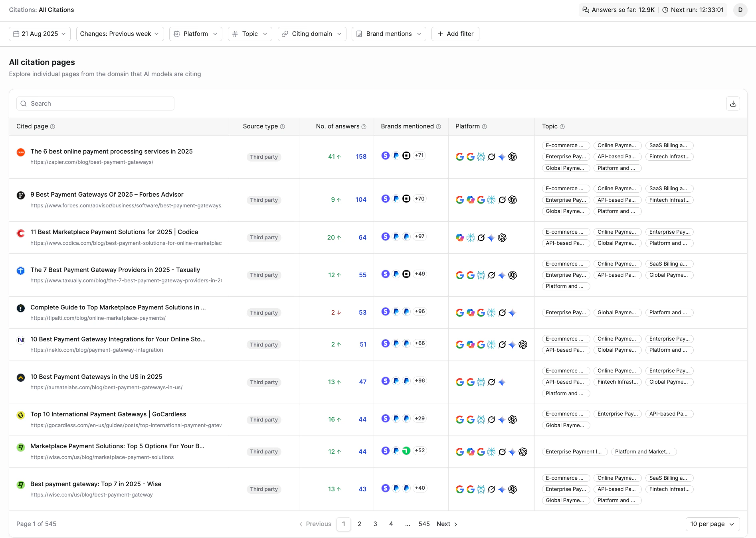Open the 21 Aug 2025 date dropdown
Viewport: 756px width, 538px height.
pyautogui.click(x=40, y=34)
